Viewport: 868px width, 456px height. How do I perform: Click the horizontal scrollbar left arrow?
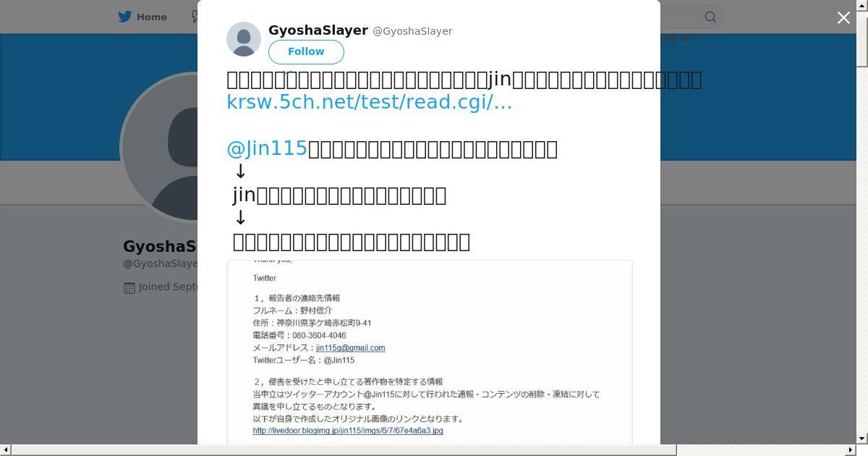[5, 450]
